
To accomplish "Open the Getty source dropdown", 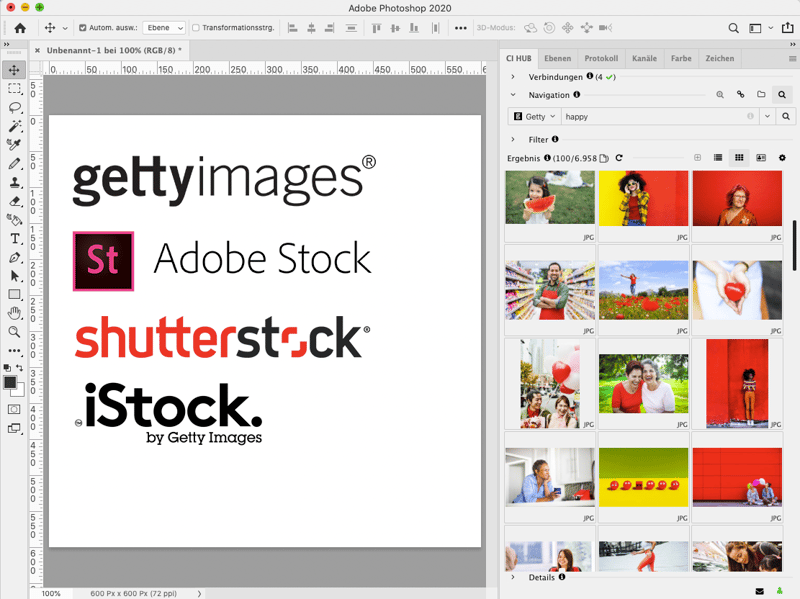I will click(535, 117).
